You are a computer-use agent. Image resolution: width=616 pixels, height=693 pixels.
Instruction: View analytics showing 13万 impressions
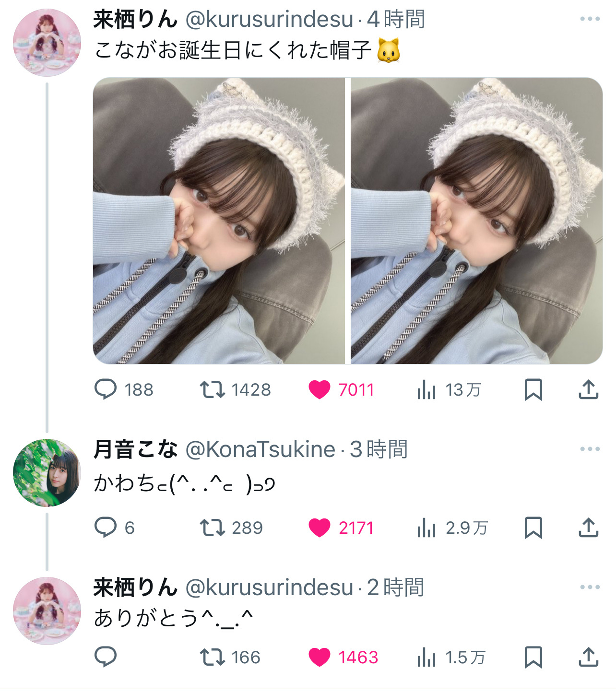449,389
